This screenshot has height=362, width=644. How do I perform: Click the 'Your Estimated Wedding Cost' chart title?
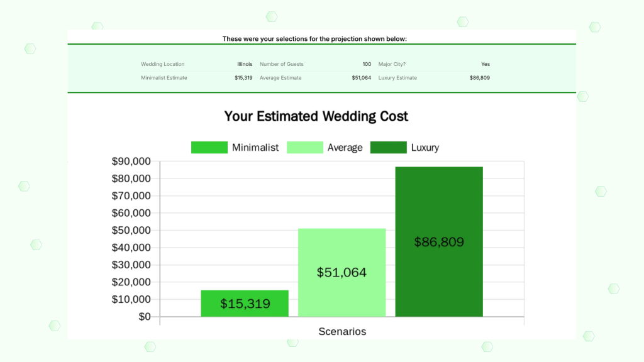[316, 117]
